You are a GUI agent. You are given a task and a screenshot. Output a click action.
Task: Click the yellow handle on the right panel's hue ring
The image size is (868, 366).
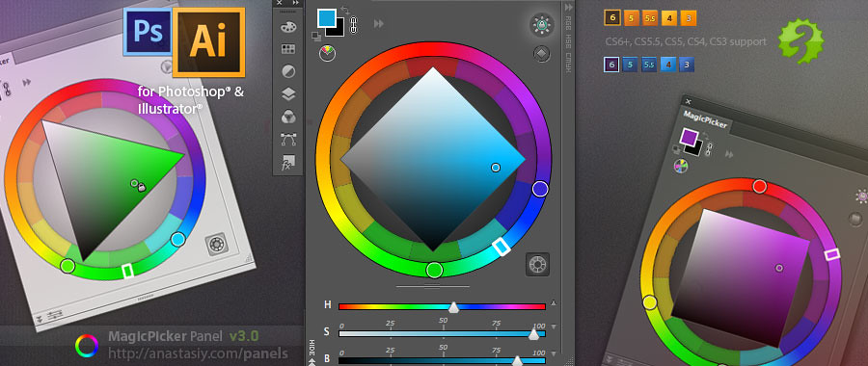(650, 302)
